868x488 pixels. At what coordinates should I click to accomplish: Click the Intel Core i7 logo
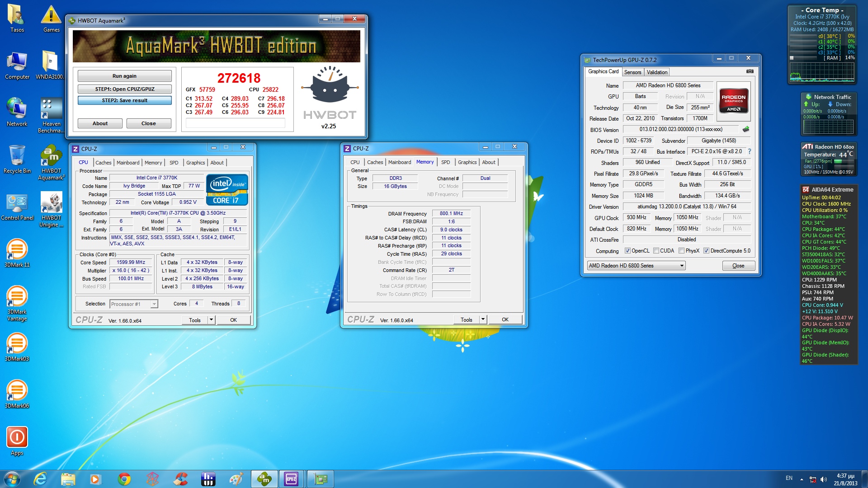point(227,190)
